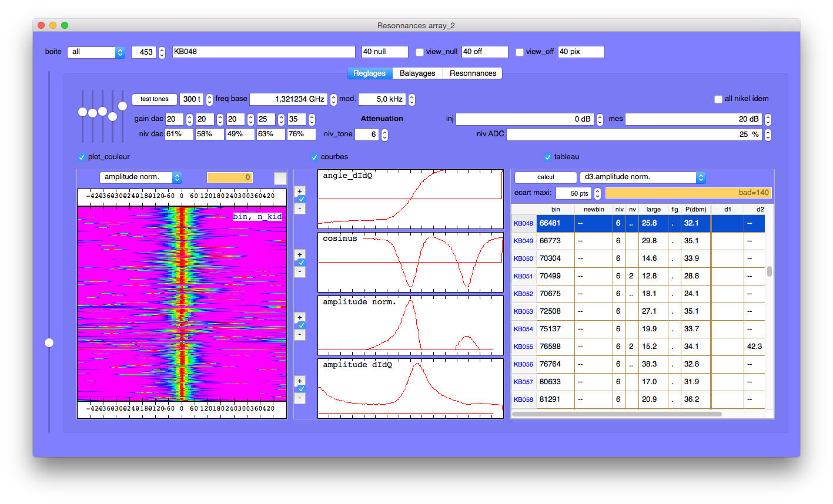Switch to the Balayages tab
This screenshot has width=833, height=504.
[x=417, y=73]
